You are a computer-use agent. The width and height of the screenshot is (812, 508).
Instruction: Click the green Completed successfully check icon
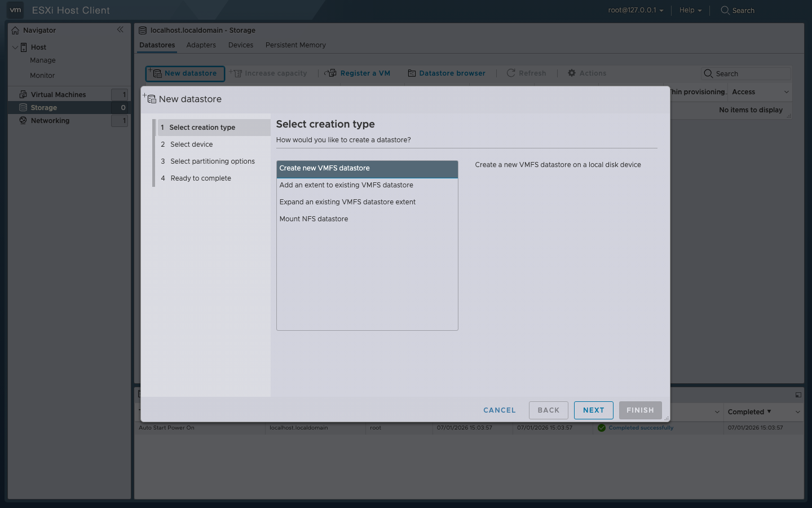pyautogui.click(x=602, y=428)
